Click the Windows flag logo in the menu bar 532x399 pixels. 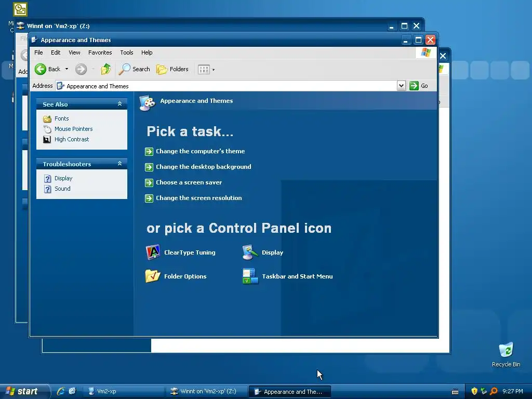(x=426, y=52)
